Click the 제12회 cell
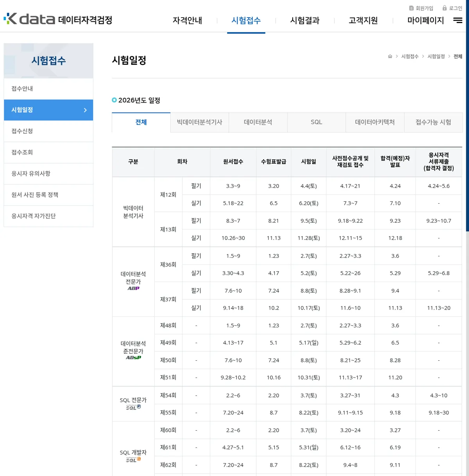Screen dimensions: 469x476 tap(168, 195)
